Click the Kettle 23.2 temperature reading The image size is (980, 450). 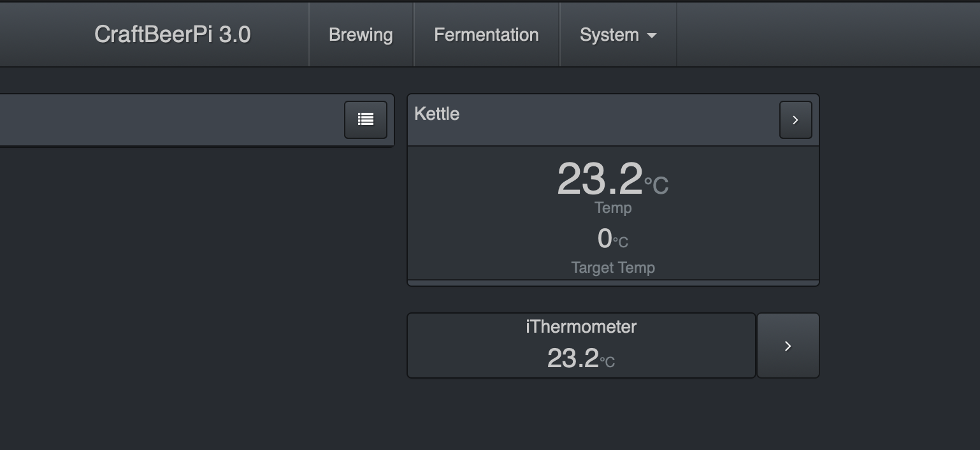click(x=600, y=180)
